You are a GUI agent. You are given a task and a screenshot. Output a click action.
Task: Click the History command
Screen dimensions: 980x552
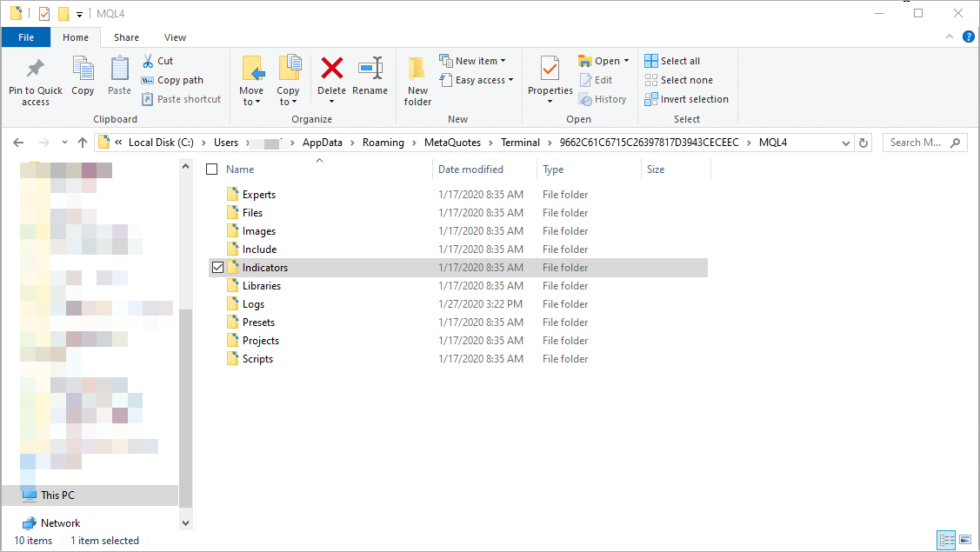pos(603,99)
